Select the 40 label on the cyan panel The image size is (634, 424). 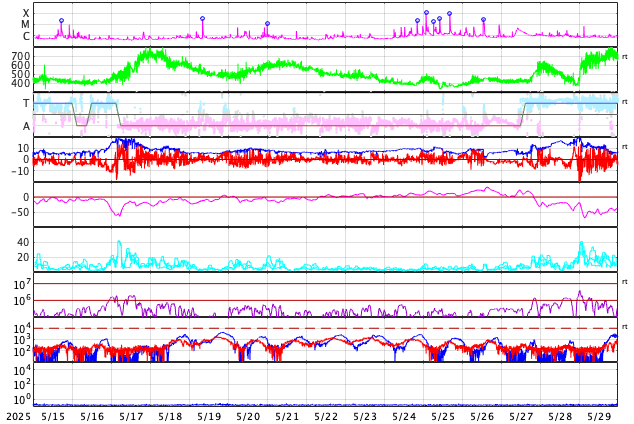(23, 242)
